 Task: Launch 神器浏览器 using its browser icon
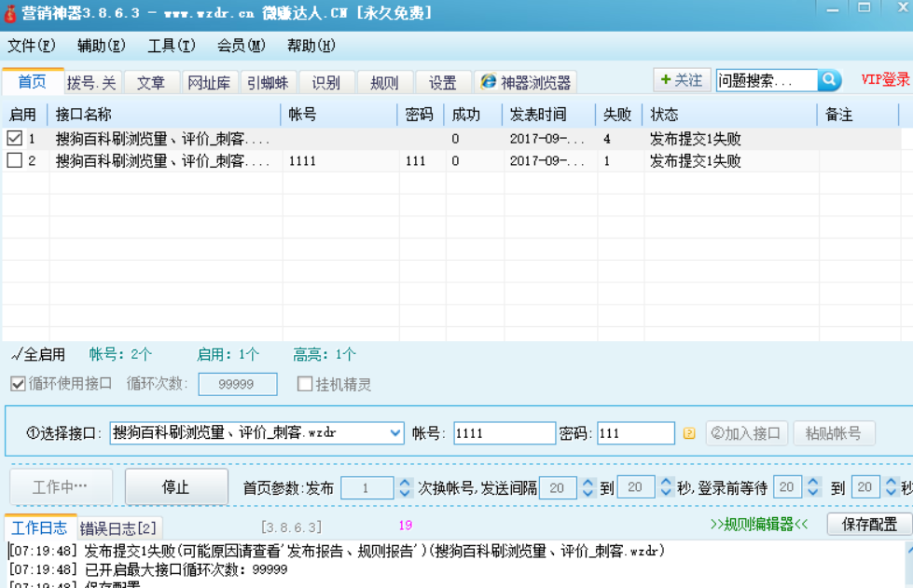click(489, 80)
